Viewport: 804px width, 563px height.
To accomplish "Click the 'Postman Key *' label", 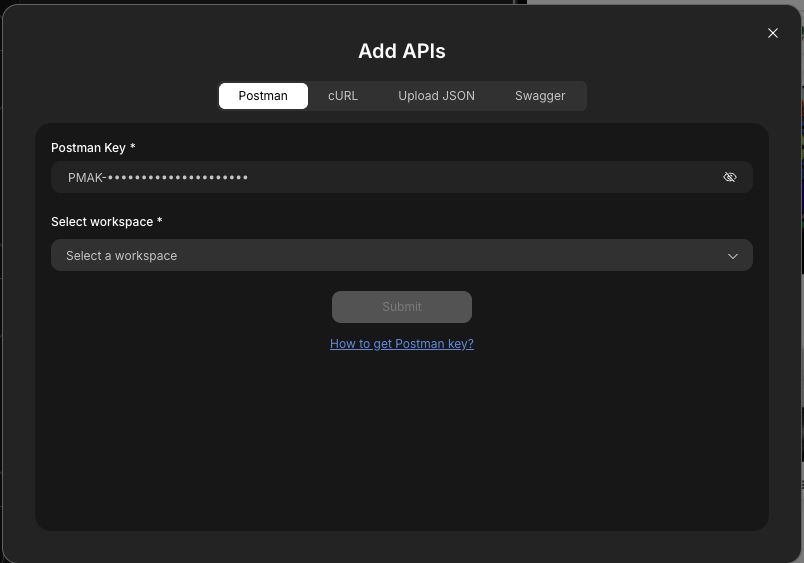I will pyautogui.click(x=93, y=148).
